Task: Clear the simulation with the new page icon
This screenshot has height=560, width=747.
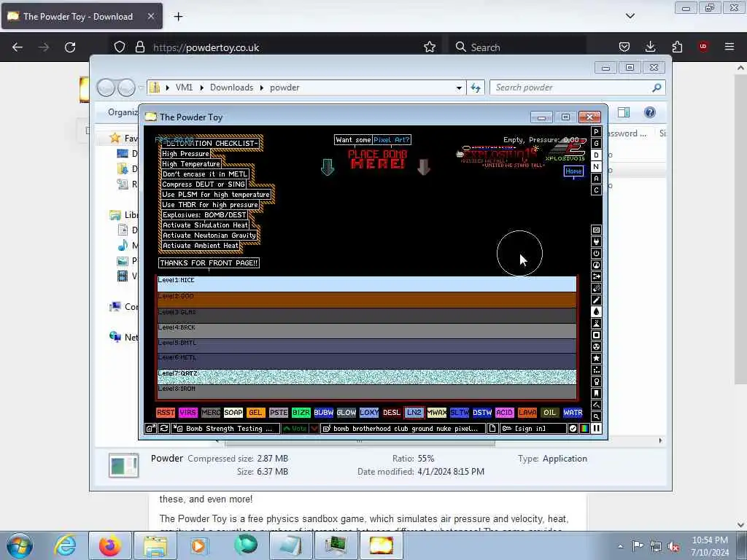Action: [x=492, y=429]
